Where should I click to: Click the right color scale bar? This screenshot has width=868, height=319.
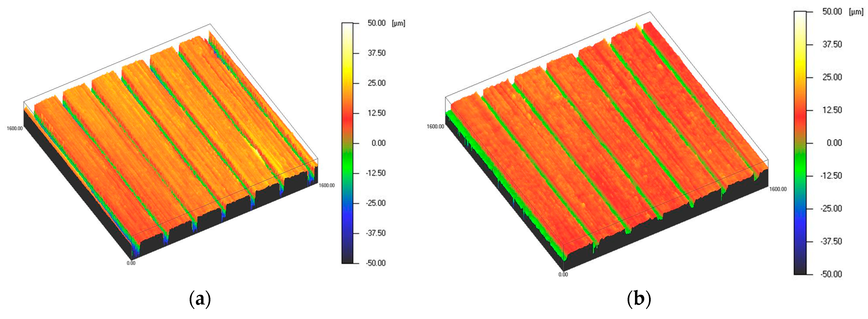tap(800, 143)
